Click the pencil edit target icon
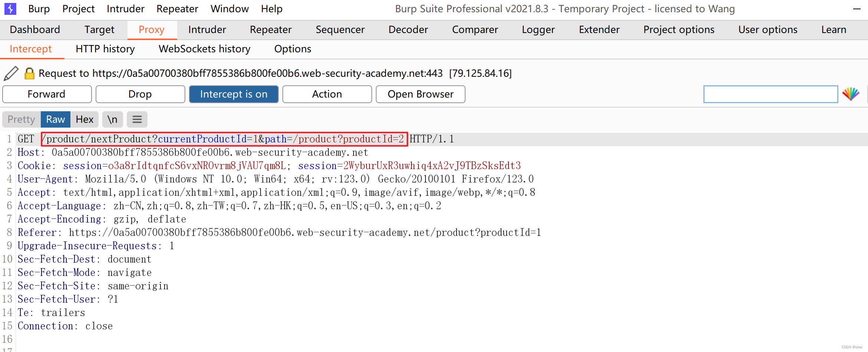This screenshot has width=868, height=352. pyautogui.click(x=11, y=73)
